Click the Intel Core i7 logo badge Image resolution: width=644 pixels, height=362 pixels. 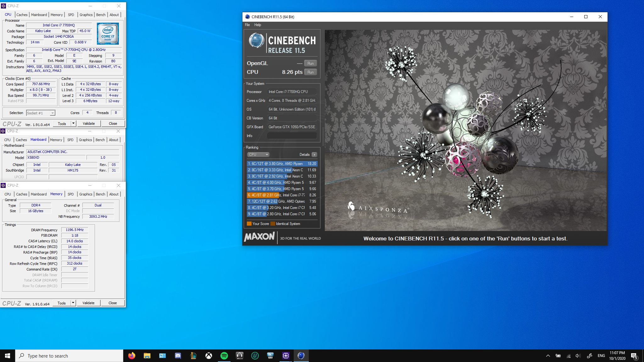pyautogui.click(x=108, y=33)
